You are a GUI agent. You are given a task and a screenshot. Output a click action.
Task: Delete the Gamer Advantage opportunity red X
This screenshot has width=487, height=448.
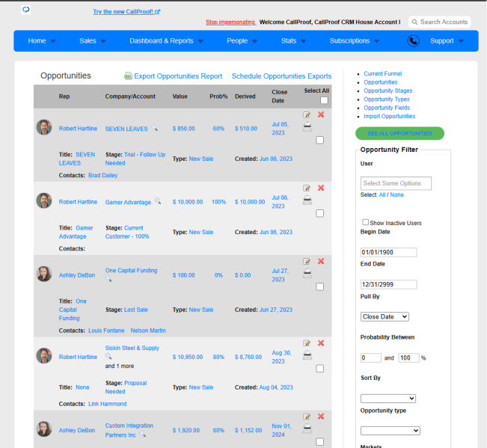point(321,188)
